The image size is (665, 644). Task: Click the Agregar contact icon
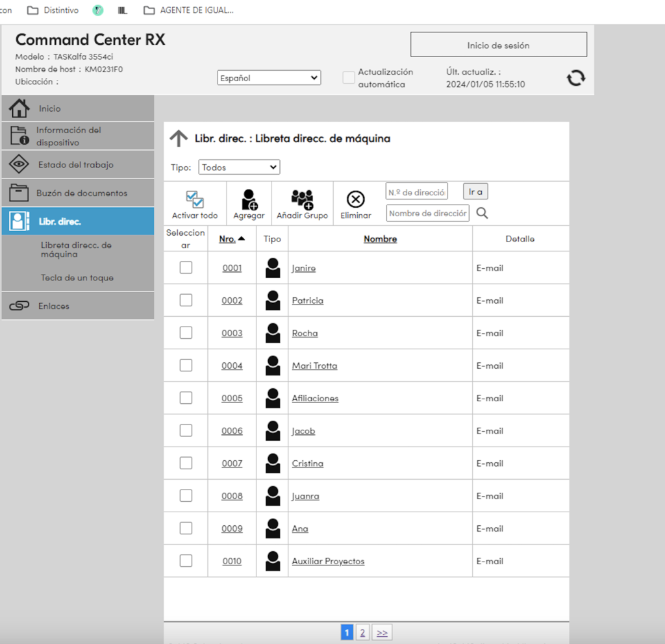[x=249, y=199]
